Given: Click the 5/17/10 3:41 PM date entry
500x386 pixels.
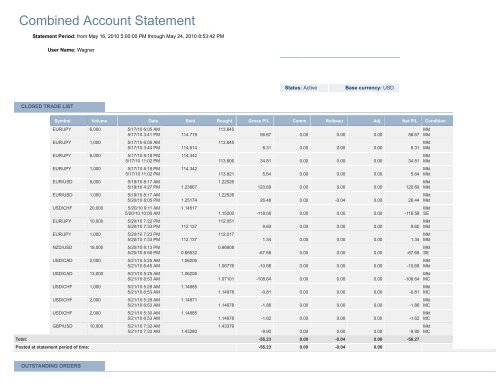Looking at the screenshot, I should click(144, 135).
